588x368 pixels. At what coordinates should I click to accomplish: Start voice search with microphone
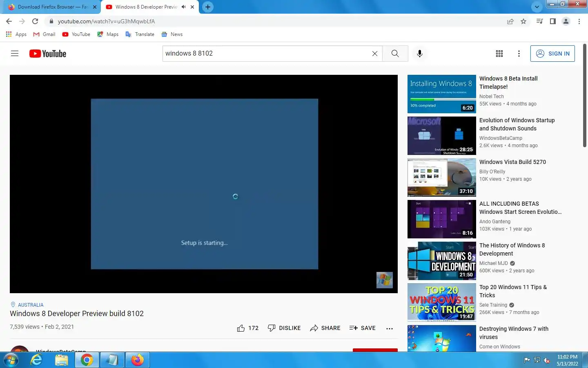(x=419, y=54)
